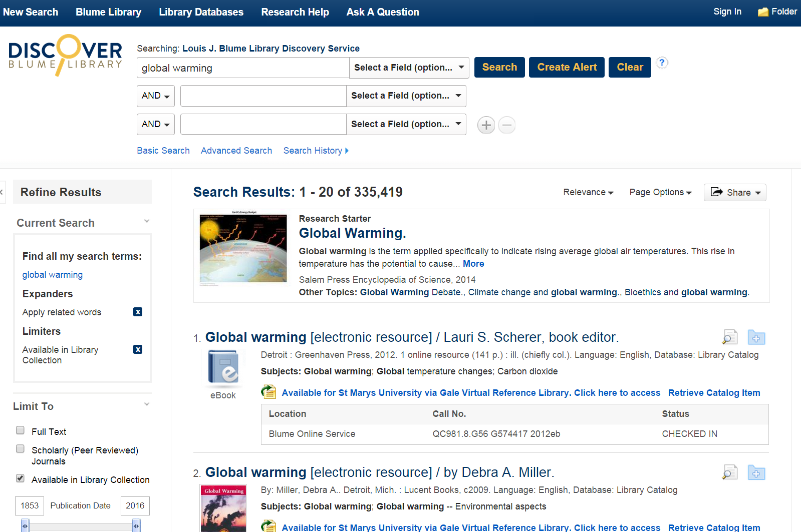The image size is (801, 532).
Task: Click the Clear button
Action: 630,68
